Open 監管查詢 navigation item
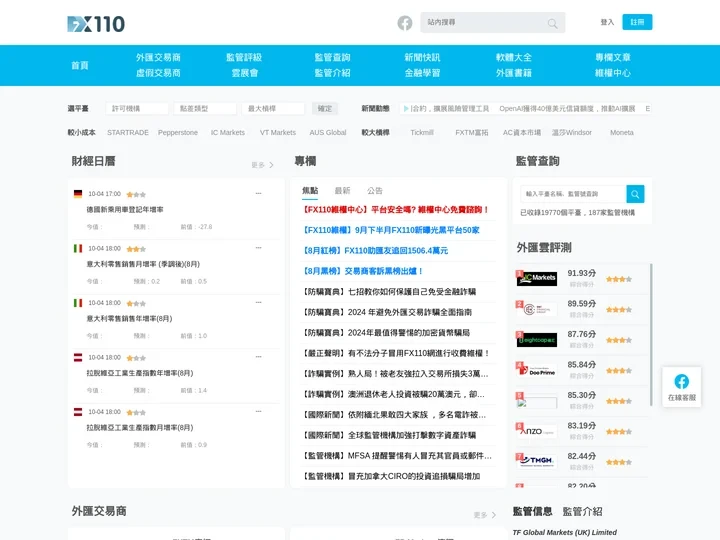 [332, 57]
